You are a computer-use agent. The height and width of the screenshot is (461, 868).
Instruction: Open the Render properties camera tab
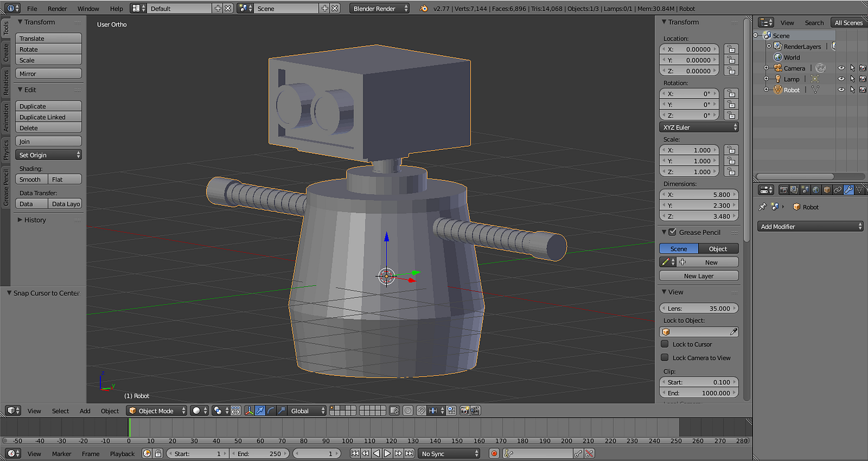pyautogui.click(x=784, y=190)
